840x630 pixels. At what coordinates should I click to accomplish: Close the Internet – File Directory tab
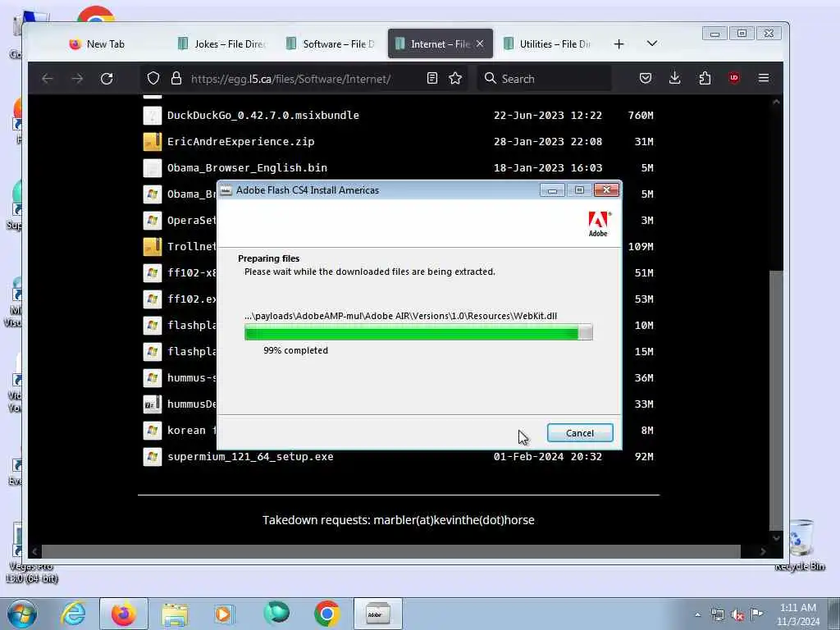pos(480,44)
